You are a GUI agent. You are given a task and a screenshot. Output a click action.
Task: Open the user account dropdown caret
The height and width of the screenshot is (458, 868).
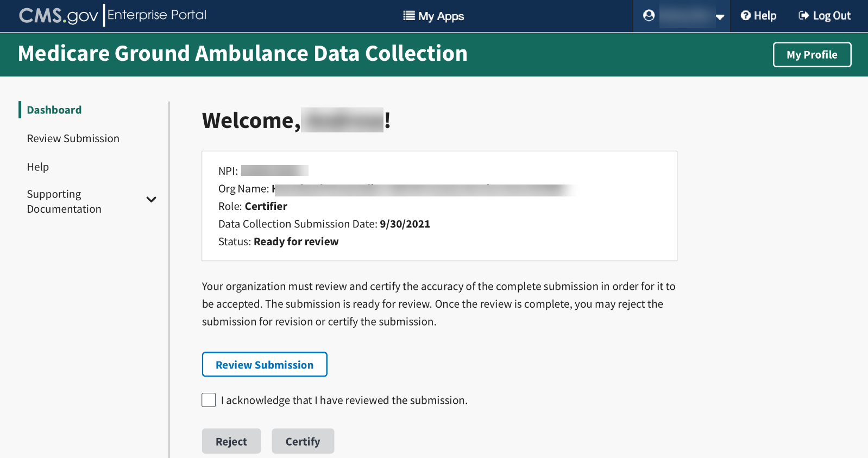[x=720, y=17]
